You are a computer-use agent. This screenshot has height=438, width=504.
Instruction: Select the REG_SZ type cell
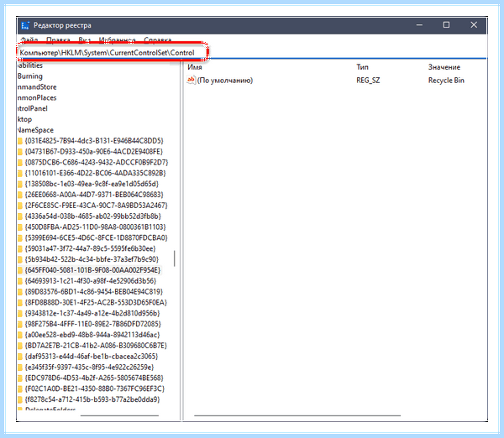point(368,81)
